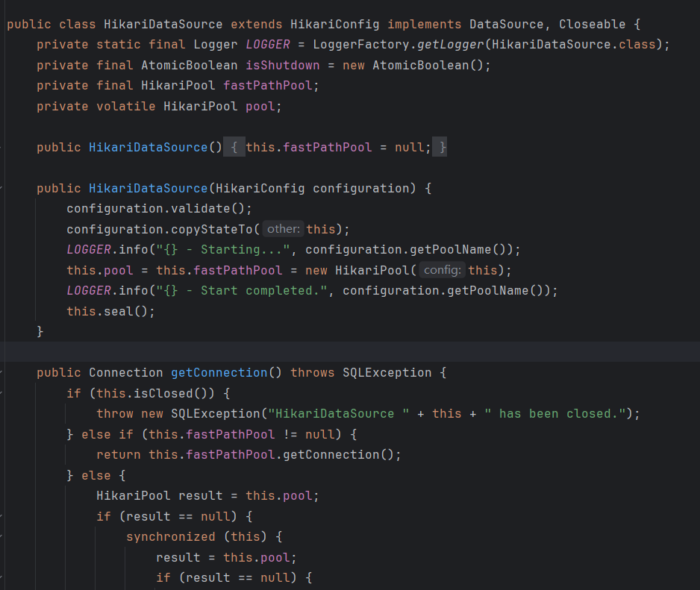Click 'null' in the no-arg constructor body
This screenshot has width=700, height=590.
tap(410, 147)
